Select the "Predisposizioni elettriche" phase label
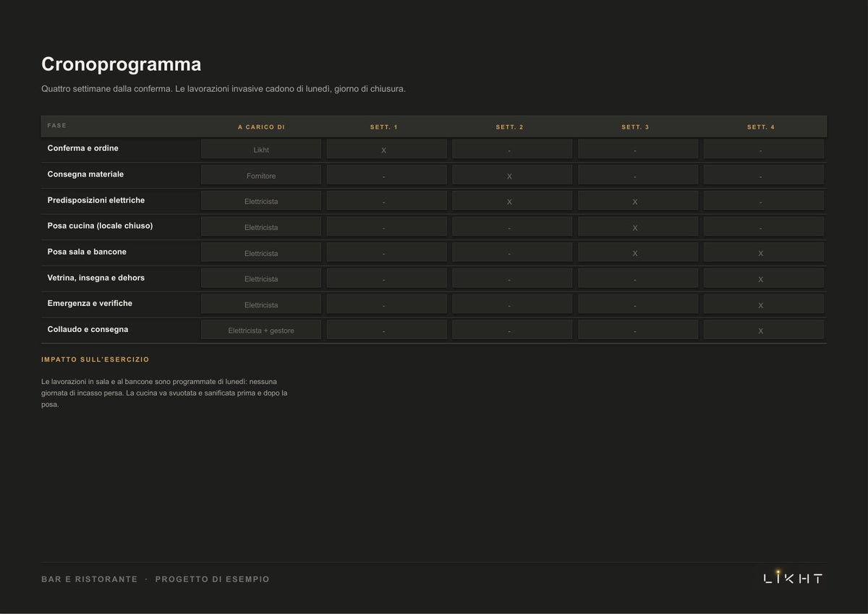Screen dimensions: 868x614 [x=96, y=200]
